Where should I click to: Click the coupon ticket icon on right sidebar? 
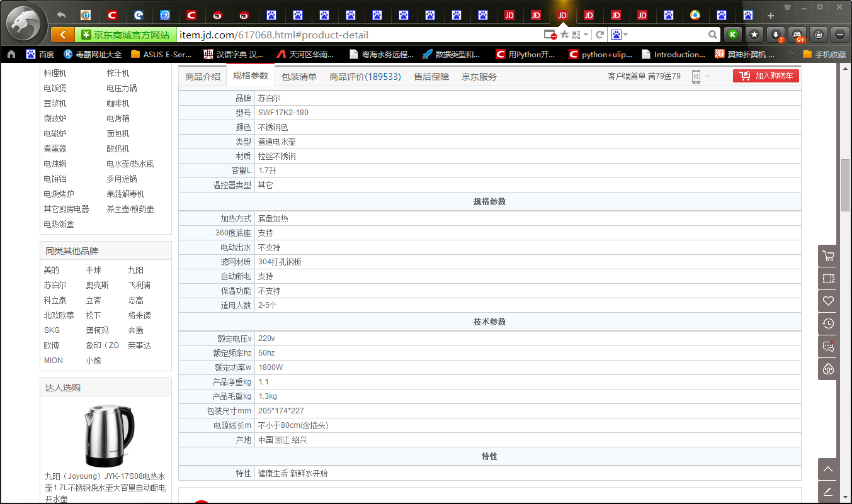click(828, 278)
